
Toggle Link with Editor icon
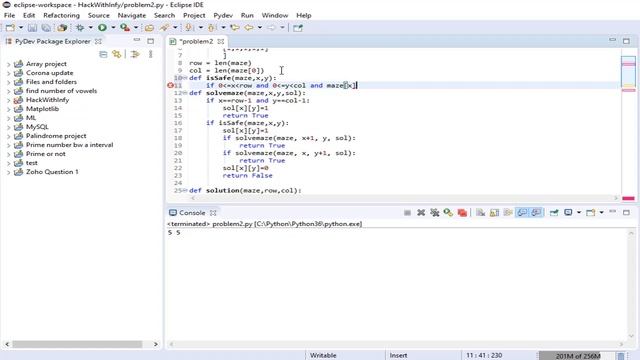(117, 54)
